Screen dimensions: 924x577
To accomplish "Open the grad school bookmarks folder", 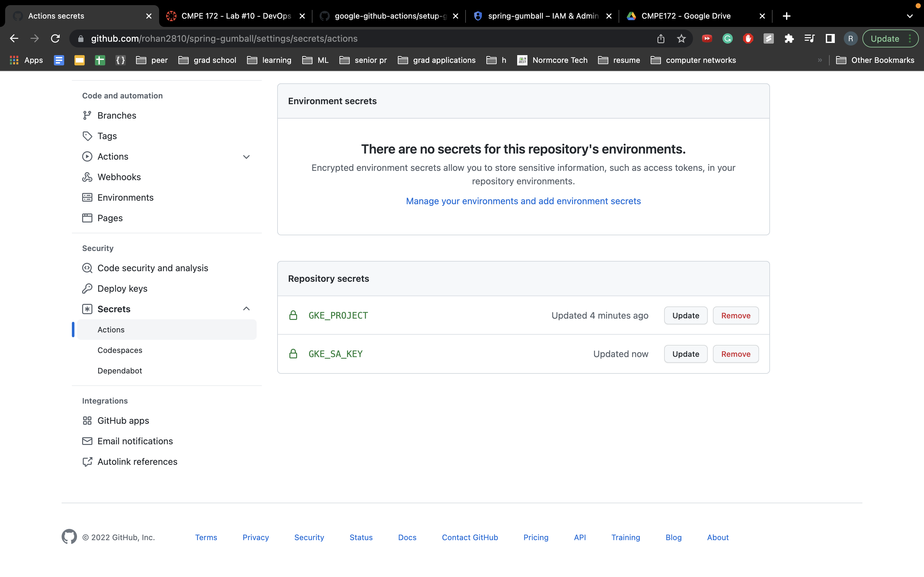I will coord(207,60).
